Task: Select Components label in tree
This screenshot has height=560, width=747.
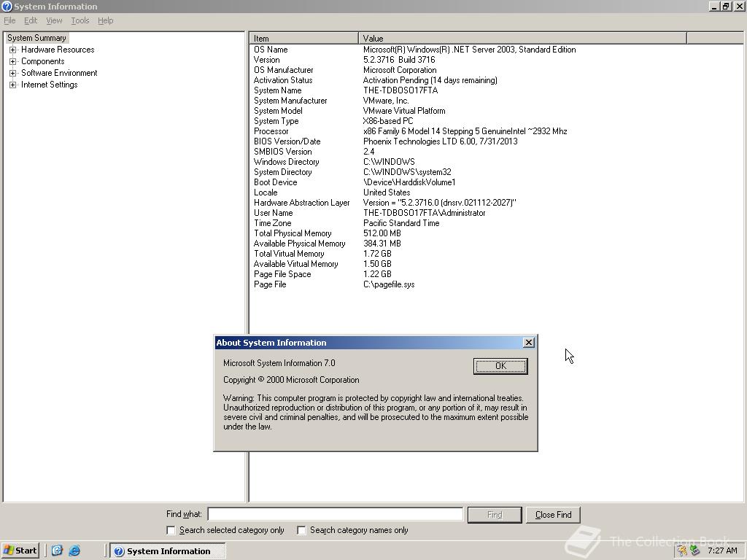Action: pos(43,61)
